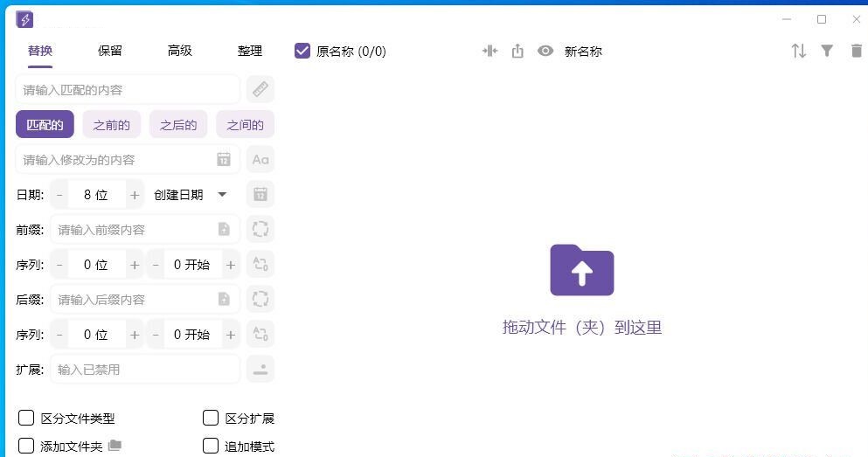Decrease the first 序列 start value

point(156,265)
